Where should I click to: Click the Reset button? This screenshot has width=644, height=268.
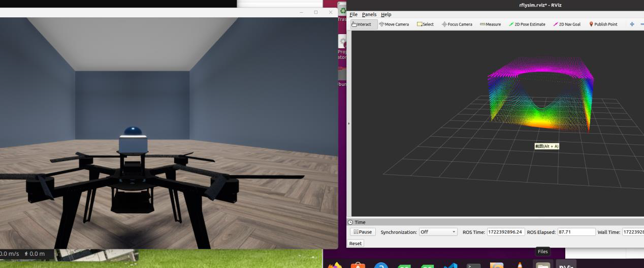pyautogui.click(x=356, y=244)
